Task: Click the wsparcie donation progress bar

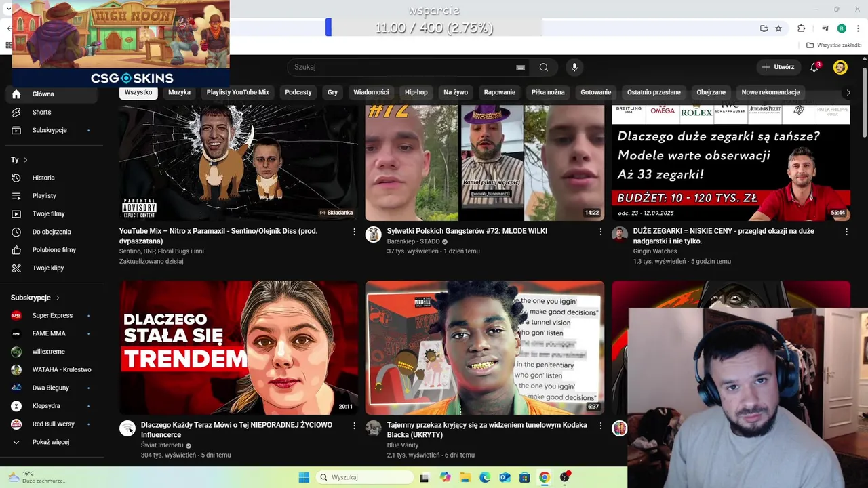Action: click(434, 27)
